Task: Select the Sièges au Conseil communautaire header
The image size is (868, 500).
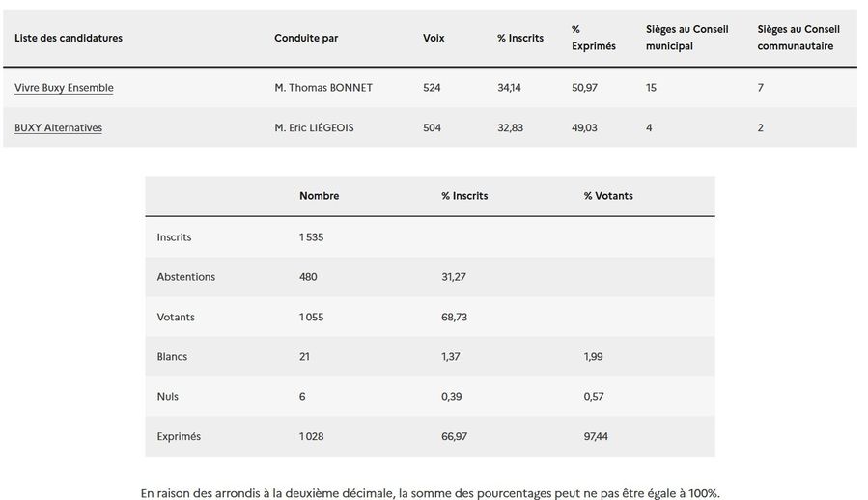Action: pos(798,38)
